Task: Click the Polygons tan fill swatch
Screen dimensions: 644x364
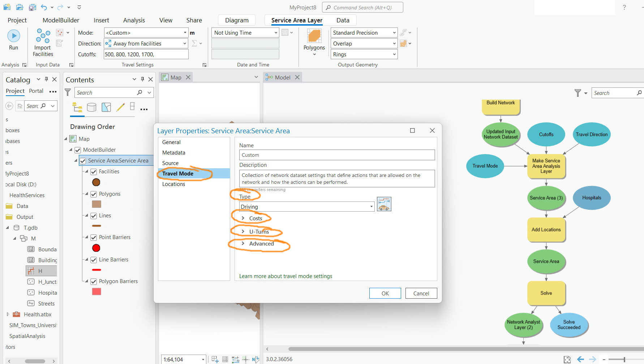Action: pos(96,204)
